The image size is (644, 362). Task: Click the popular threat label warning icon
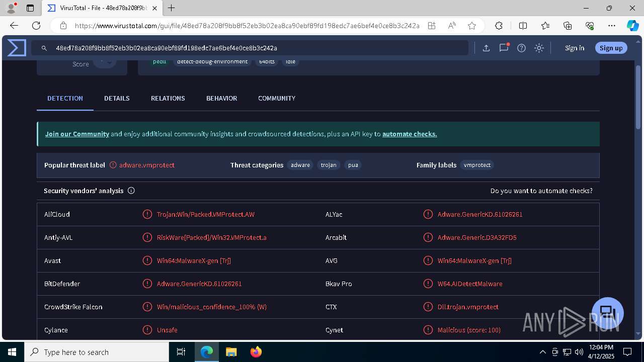[x=113, y=165]
